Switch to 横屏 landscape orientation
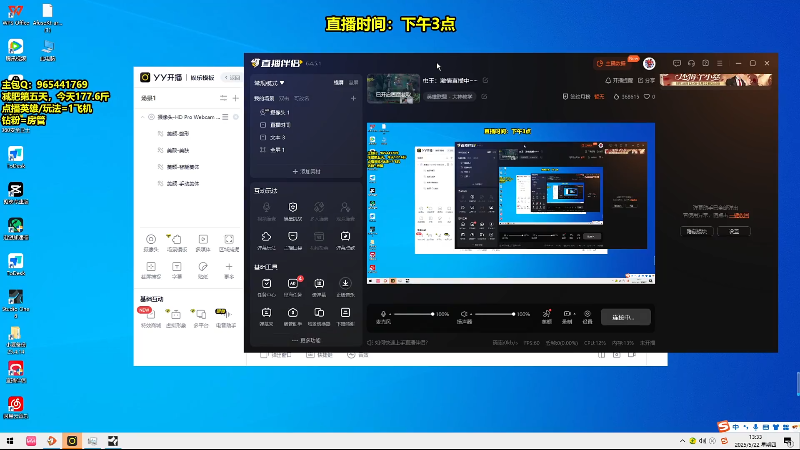This screenshot has width=800, height=450. point(338,83)
